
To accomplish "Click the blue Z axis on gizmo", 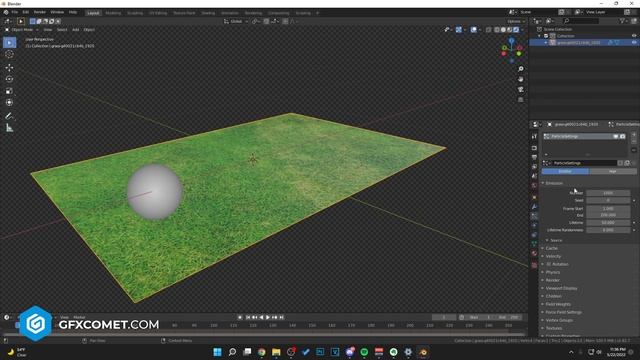I will (x=511, y=41).
